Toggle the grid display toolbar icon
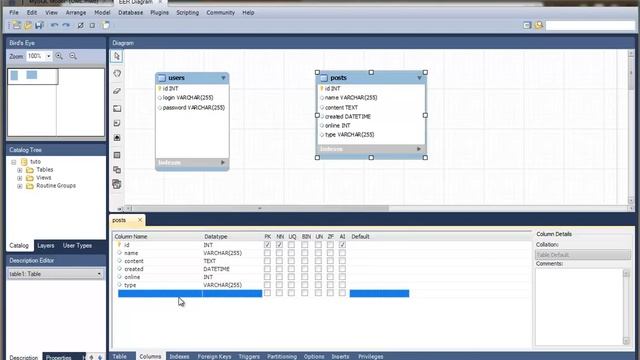Image resolution: width=640 pixels, height=360 pixels. coord(81,25)
